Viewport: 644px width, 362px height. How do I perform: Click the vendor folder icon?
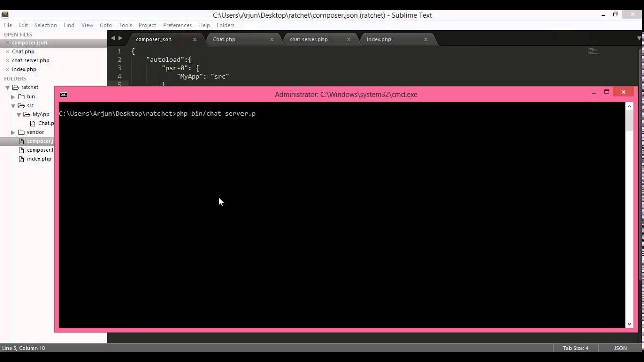click(x=21, y=132)
